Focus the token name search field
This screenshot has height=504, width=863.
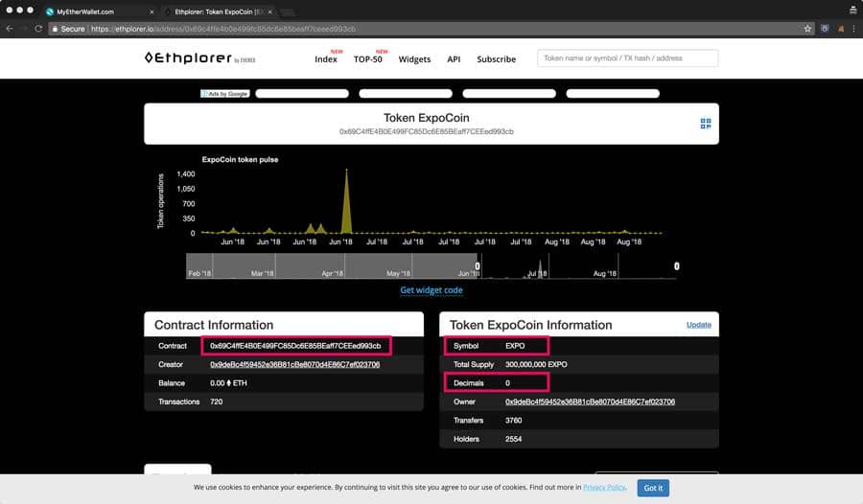pyautogui.click(x=627, y=57)
